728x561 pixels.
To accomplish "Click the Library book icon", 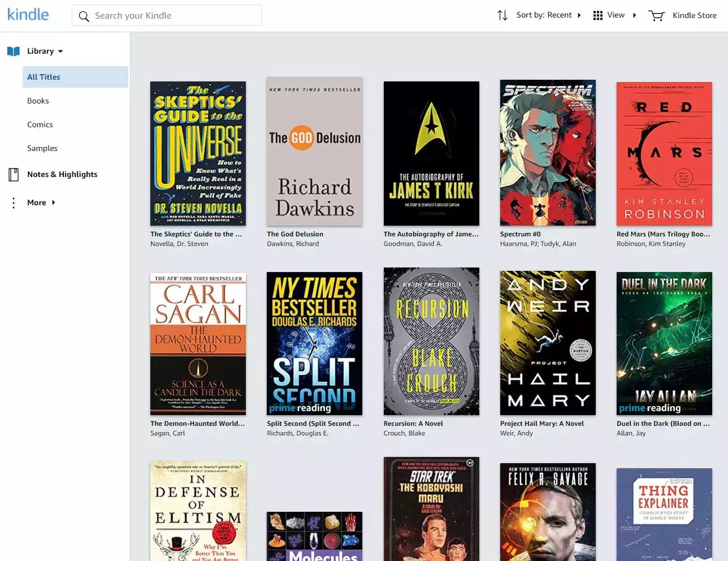I will pyautogui.click(x=14, y=51).
